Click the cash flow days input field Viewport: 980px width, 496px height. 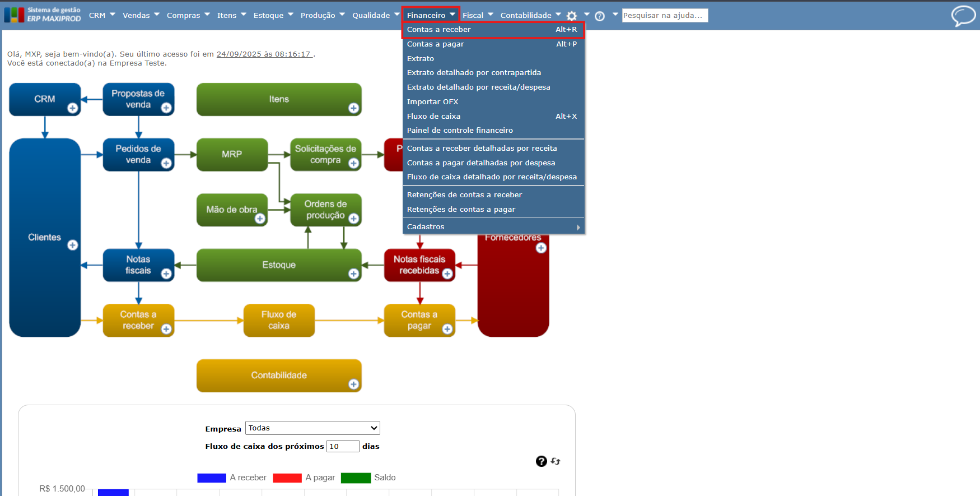point(343,446)
